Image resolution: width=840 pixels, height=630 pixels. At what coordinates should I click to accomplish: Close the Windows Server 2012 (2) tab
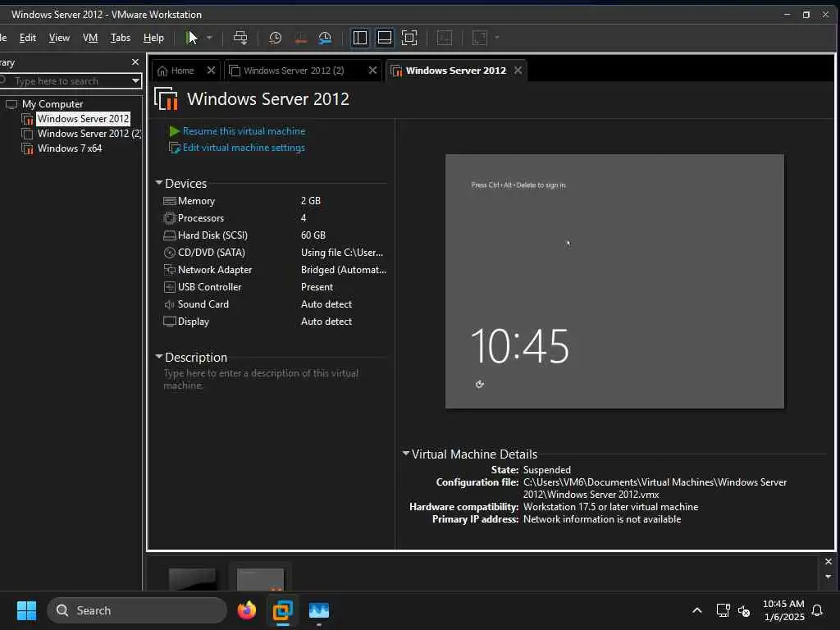(373, 71)
